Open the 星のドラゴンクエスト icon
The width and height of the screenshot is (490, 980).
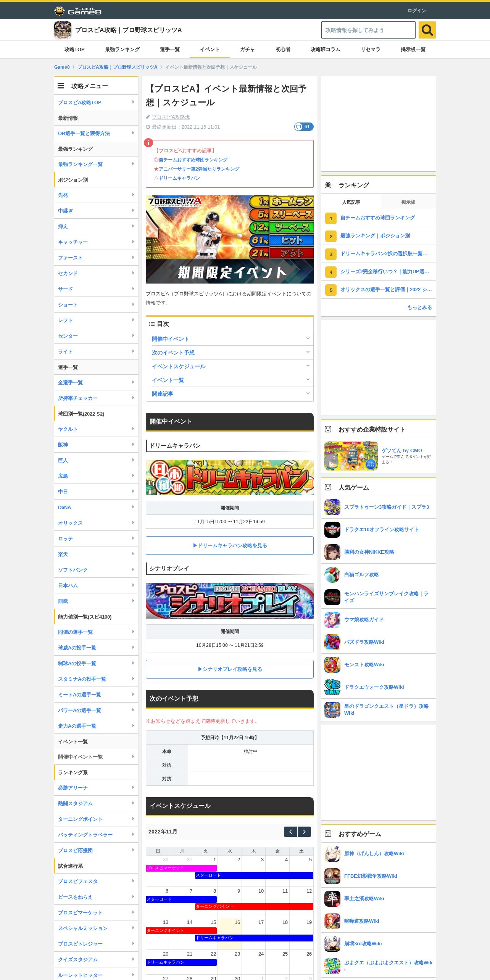coord(332,710)
